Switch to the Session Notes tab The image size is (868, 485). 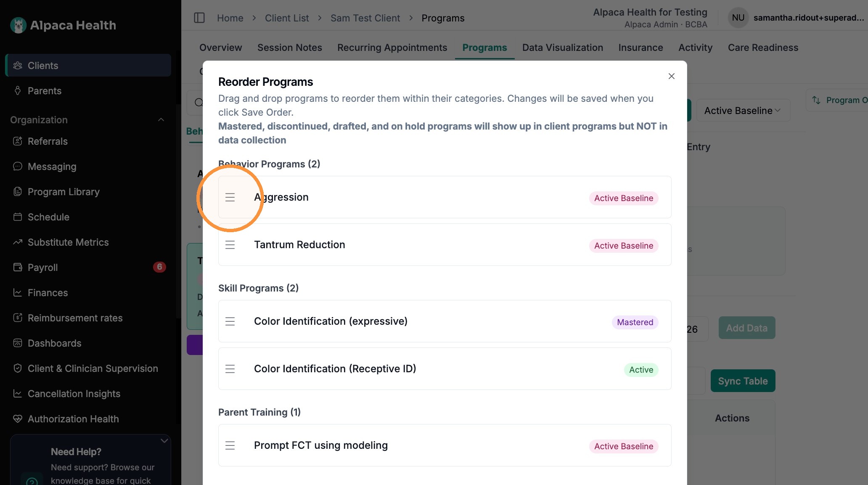[290, 48]
